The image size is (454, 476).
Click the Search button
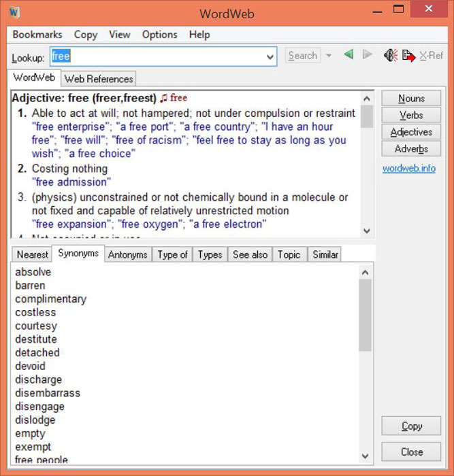click(x=303, y=56)
